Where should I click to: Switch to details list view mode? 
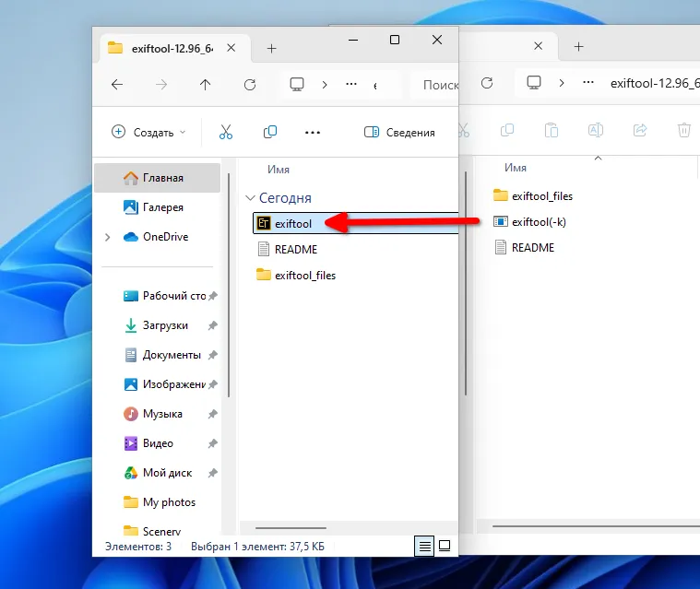(424, 546)
